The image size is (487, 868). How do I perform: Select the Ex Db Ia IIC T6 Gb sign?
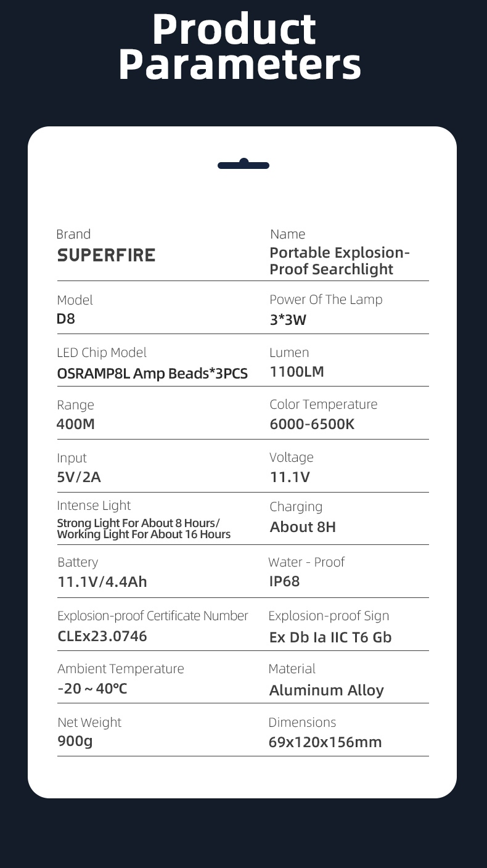[x=330, y=637]
